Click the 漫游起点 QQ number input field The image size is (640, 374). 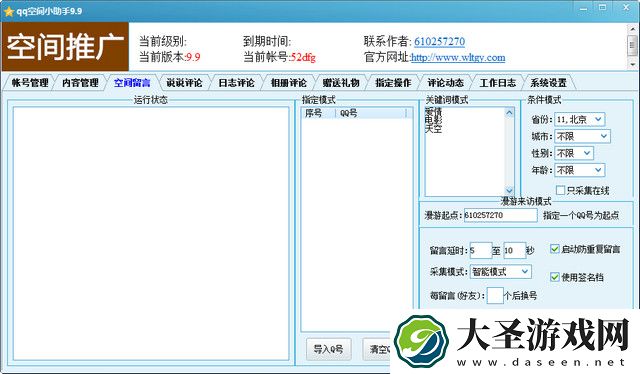[x=500, y=215]
